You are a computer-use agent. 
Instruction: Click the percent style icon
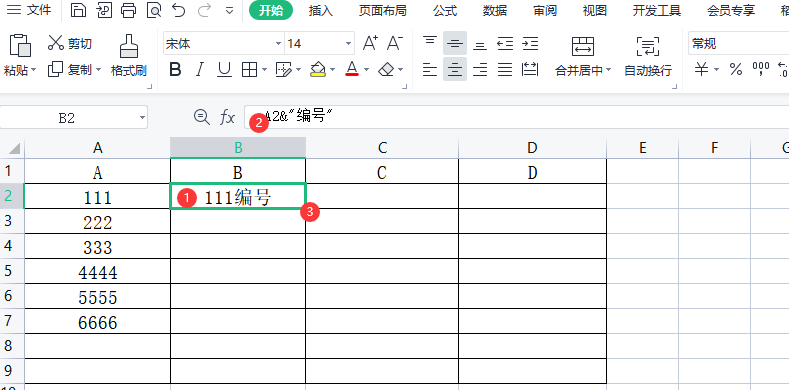[736, 69]
